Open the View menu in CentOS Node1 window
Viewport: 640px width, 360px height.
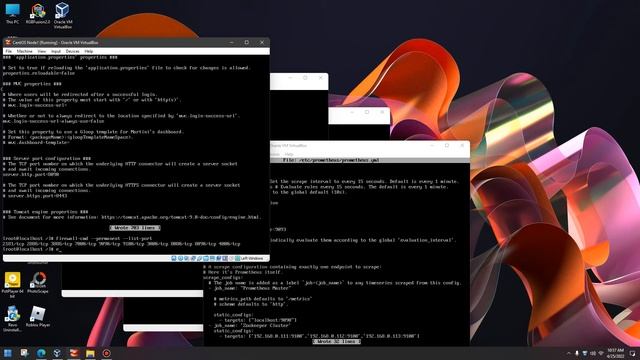[42, 51]
